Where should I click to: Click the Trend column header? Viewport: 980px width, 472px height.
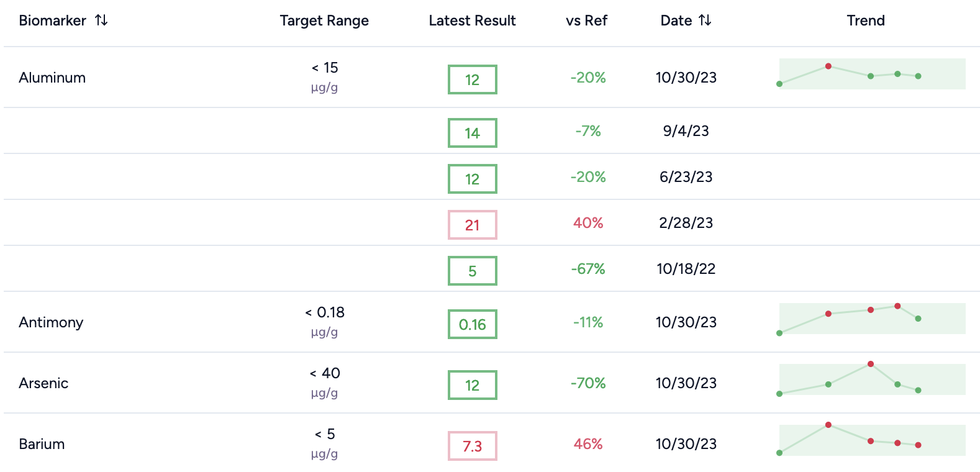pyautogui.click(x=865, y=20)
